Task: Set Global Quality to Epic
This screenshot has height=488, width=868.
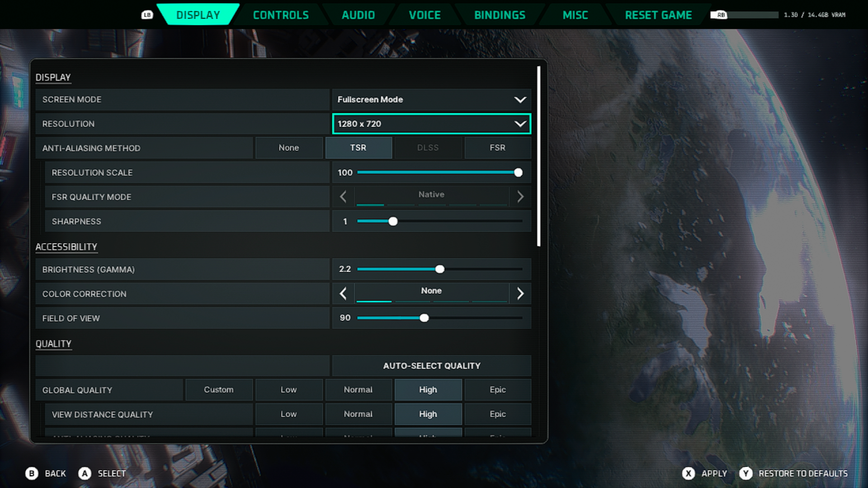Action: 497,389
